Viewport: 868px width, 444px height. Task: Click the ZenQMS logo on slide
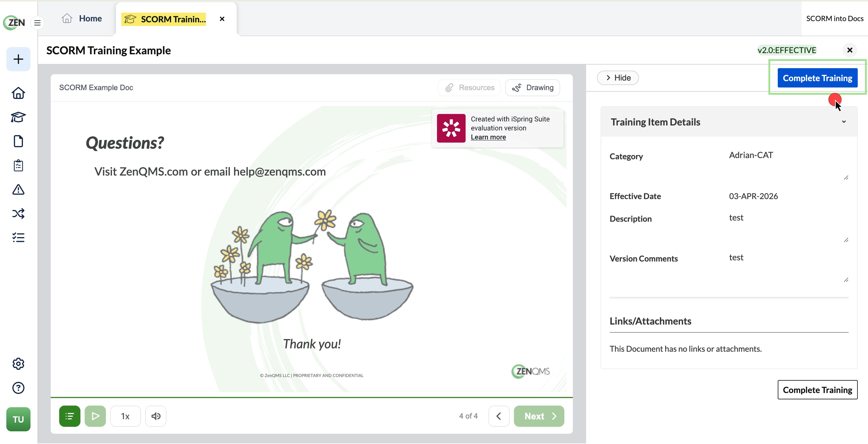pos(530,371)
